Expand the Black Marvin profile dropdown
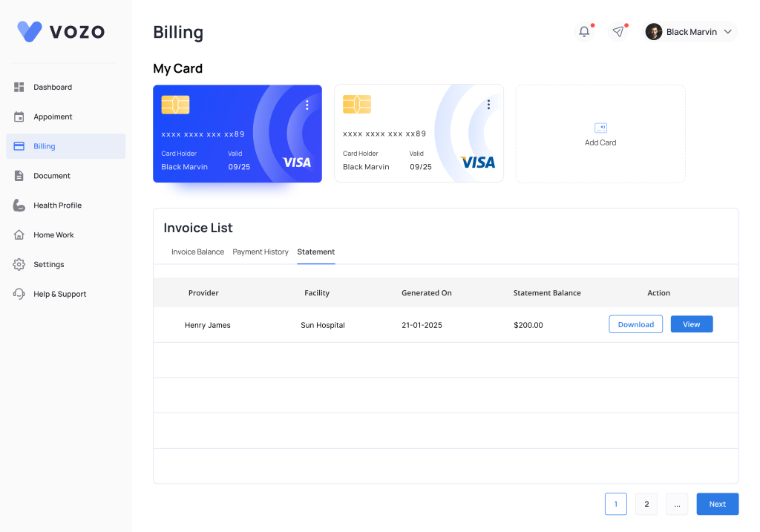 (x=727, y=32)
